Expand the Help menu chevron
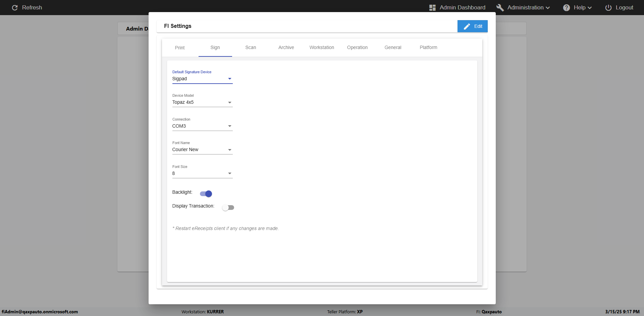644x316 pixels. (590, 8)
